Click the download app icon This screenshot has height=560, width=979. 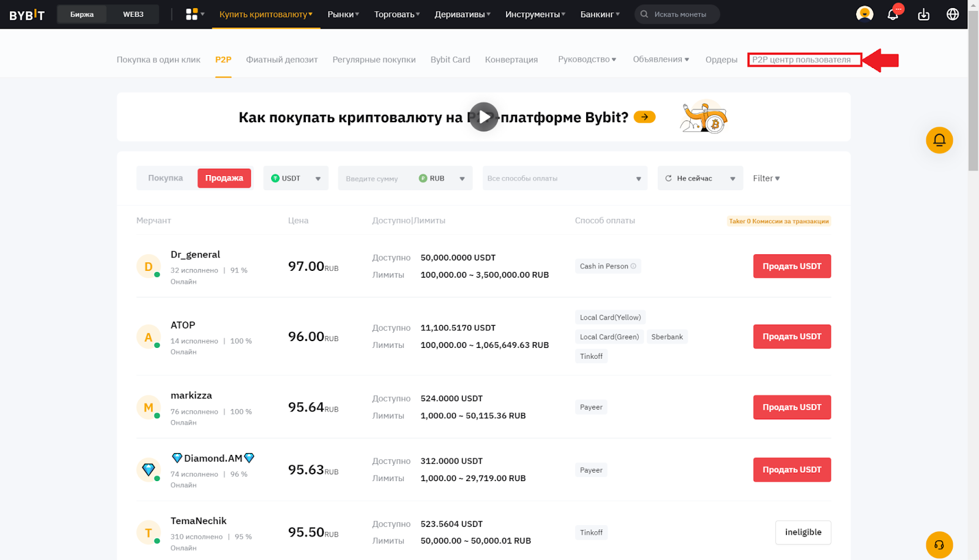coord(923,14)
